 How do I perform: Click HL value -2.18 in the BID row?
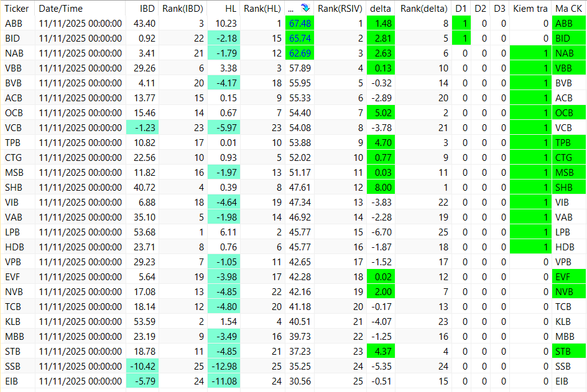coord(224,38)
